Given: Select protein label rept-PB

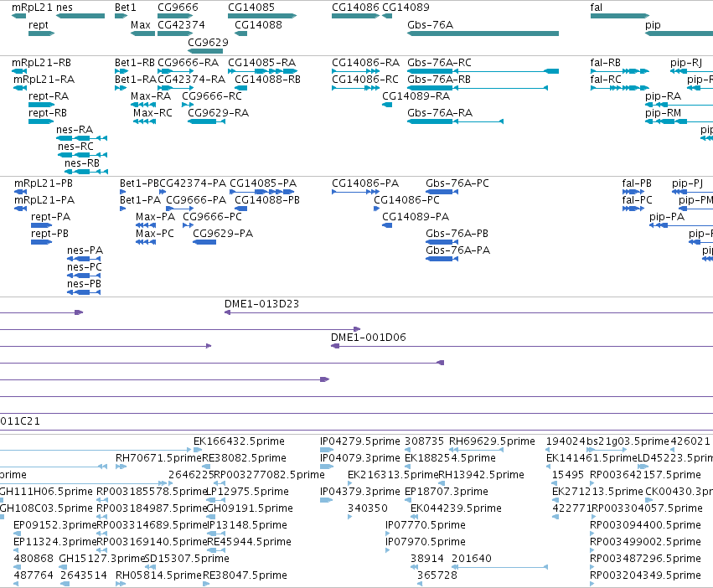Looking at the screenshot, I should pyautogui.click(x=49, y=234).
